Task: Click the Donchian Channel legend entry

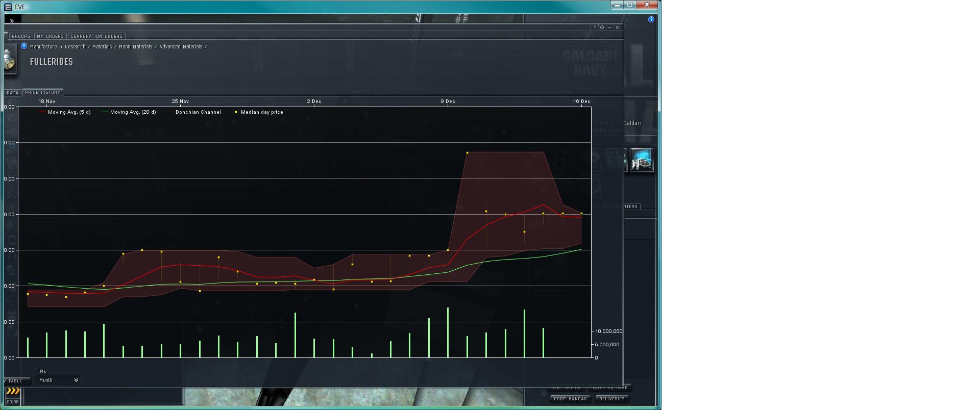Action: pyautogui.click(x=194, y=112)
